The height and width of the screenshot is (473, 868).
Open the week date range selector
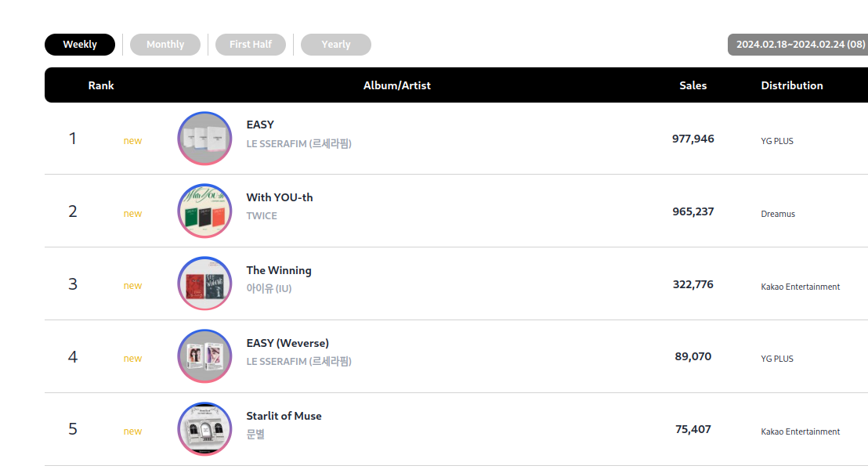(x=799, y=45)
